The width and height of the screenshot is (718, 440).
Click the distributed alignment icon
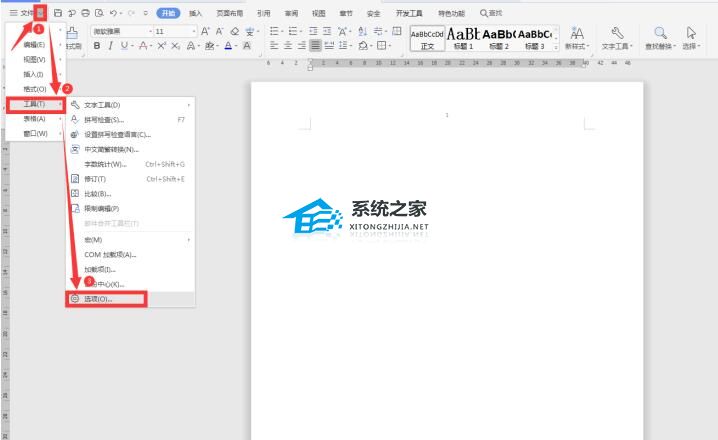pyautogui.click(x=329, y=46)
